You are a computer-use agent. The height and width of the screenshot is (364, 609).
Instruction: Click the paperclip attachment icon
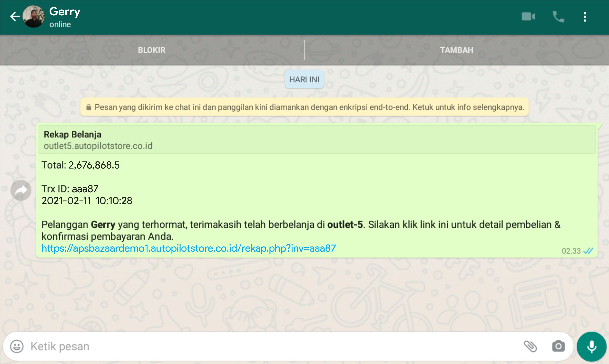530,346
